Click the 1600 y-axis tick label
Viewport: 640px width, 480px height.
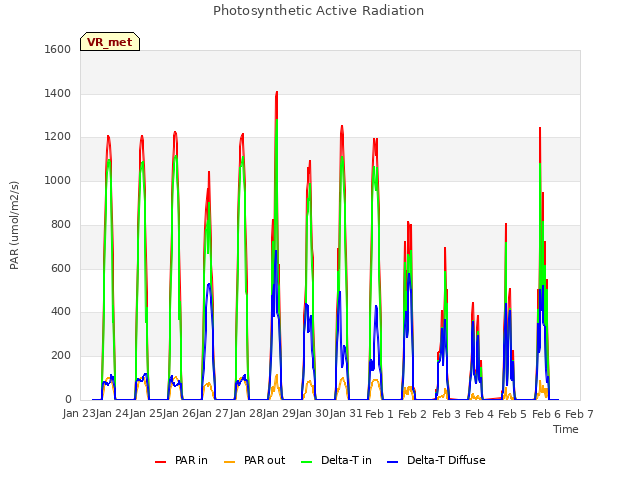[58, 49]
